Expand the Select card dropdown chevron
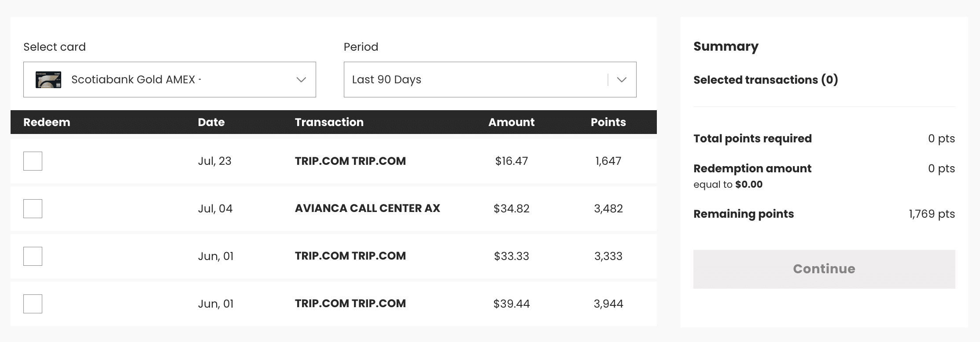980x342 pixels. coord(301,80)
